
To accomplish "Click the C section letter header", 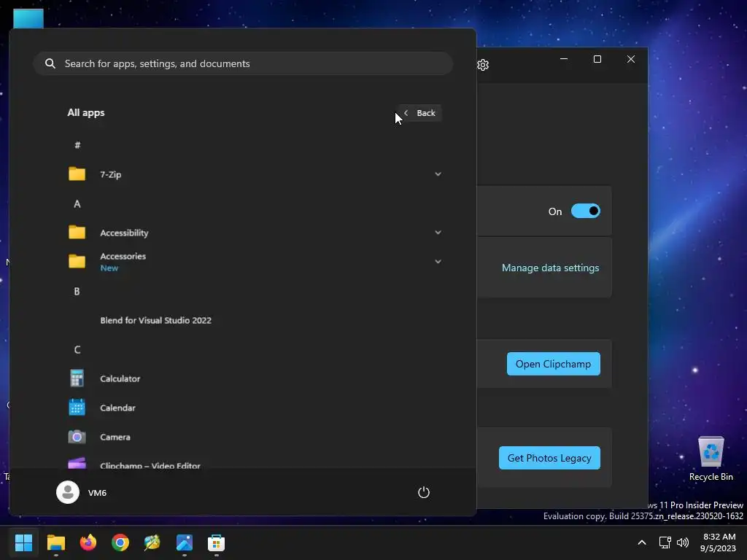I will click(77, 349).
